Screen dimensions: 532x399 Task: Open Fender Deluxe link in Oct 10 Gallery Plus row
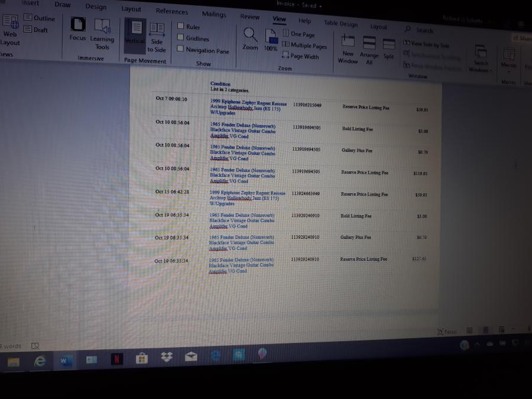(x=242, y=153)
